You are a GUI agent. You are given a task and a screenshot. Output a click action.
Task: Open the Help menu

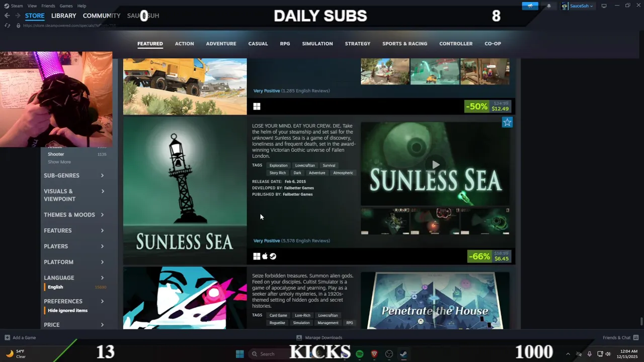82,6
